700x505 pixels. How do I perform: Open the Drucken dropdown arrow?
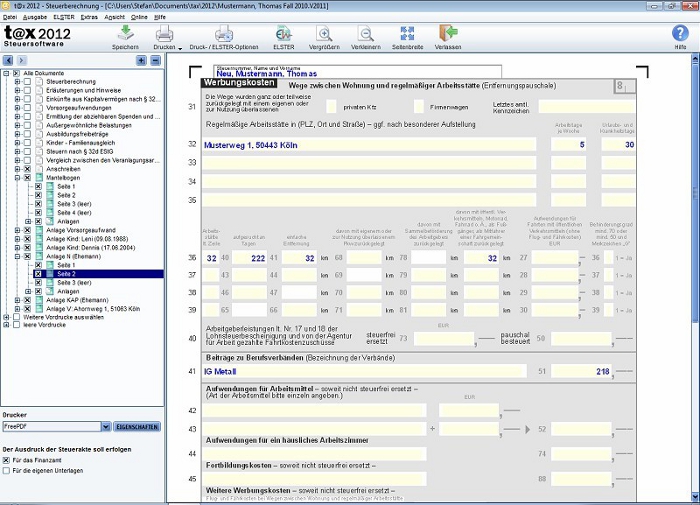point(180,48)
